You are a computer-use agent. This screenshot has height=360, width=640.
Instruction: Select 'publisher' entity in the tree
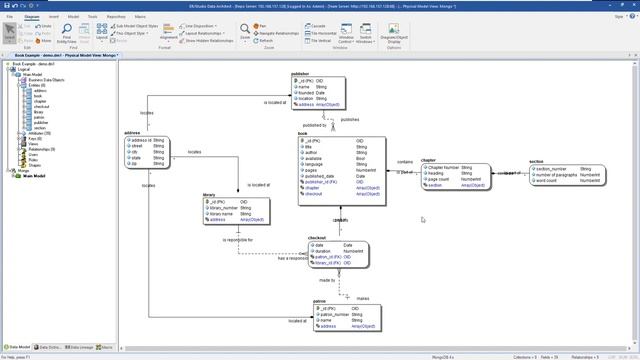click(x=41, y=122)
